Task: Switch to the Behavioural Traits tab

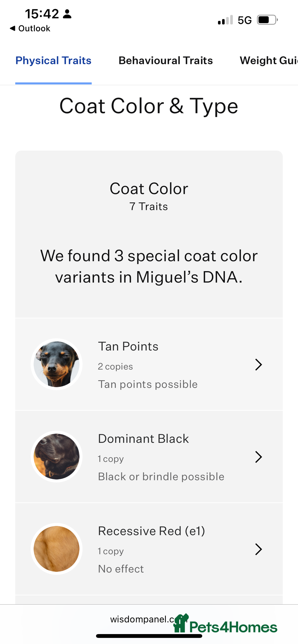Action: (166, 61)
